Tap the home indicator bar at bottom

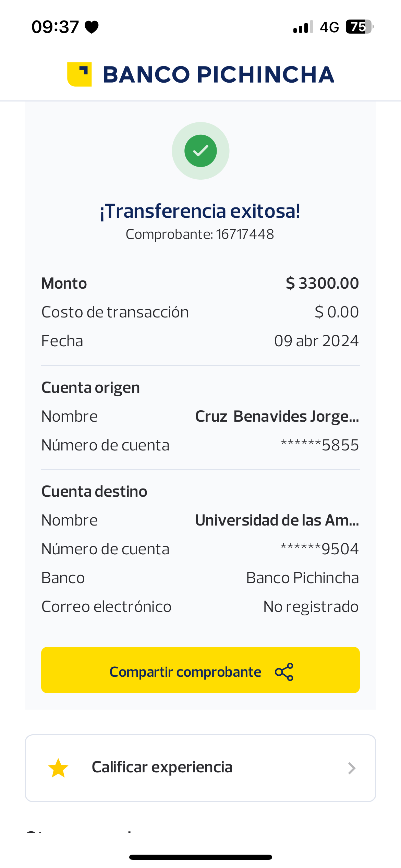[x=200, y=857]
